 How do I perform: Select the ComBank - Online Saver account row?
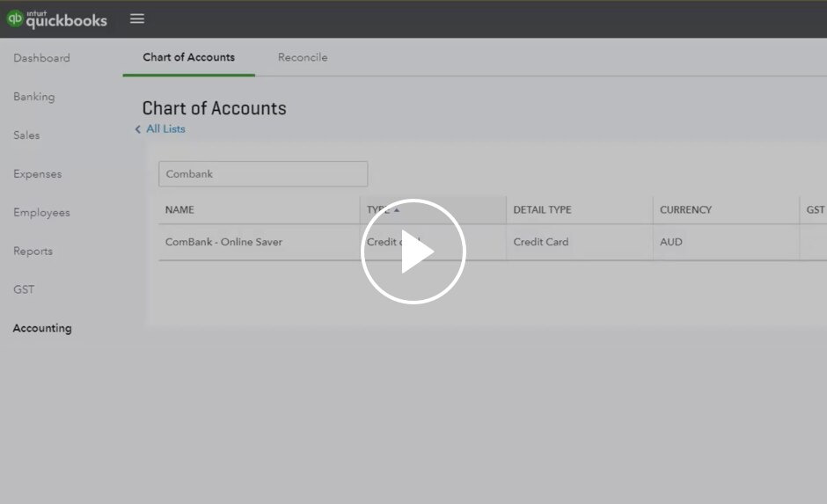(493, 242)
